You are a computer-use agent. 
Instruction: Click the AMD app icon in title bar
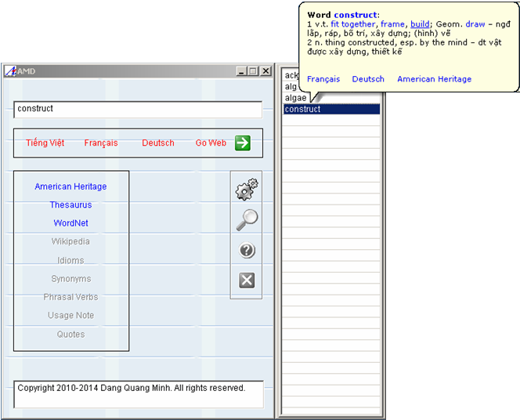pos(10,71)
